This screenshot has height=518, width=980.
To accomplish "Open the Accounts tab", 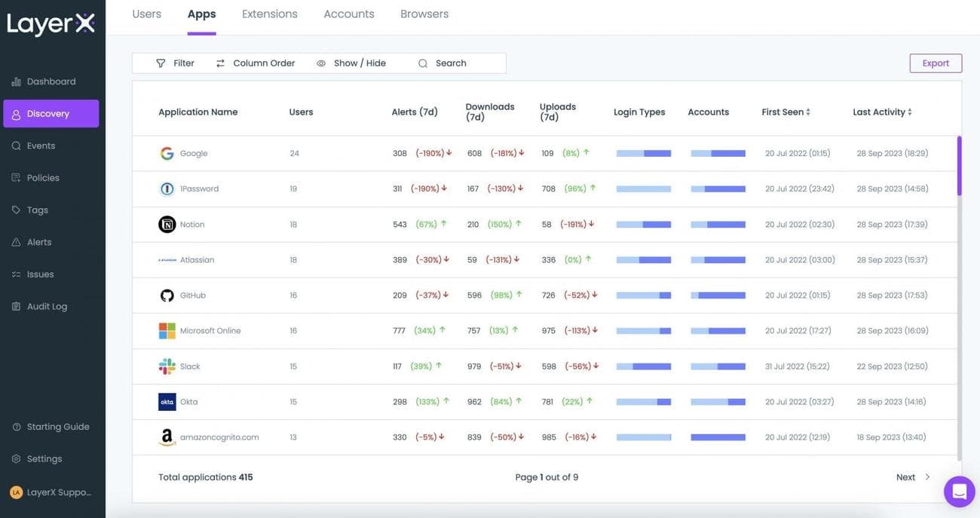I will (x=349, y=13).
